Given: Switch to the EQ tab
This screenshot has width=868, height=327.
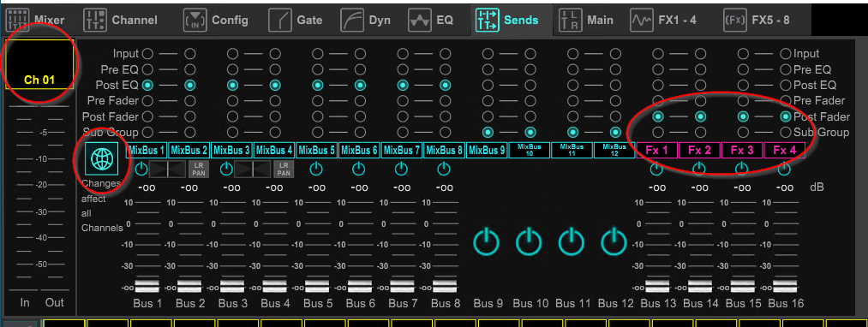Looking at the screenshot, I should click(x=431, y=21).
